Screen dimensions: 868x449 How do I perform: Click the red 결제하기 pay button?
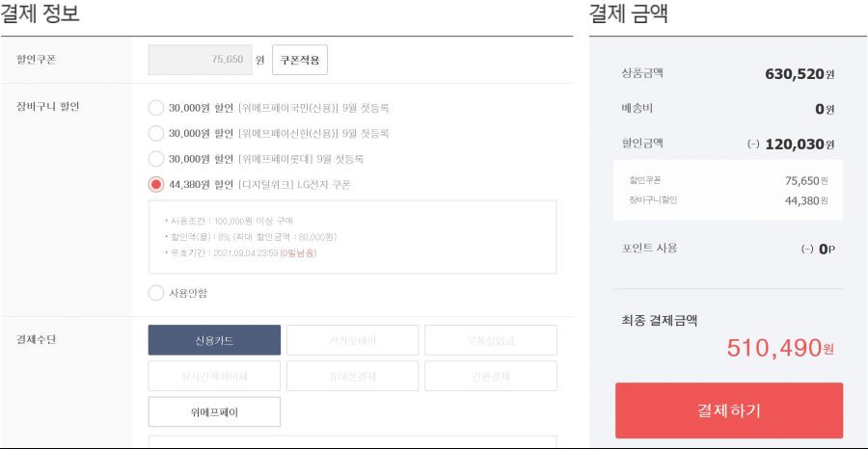pos(729,410)
